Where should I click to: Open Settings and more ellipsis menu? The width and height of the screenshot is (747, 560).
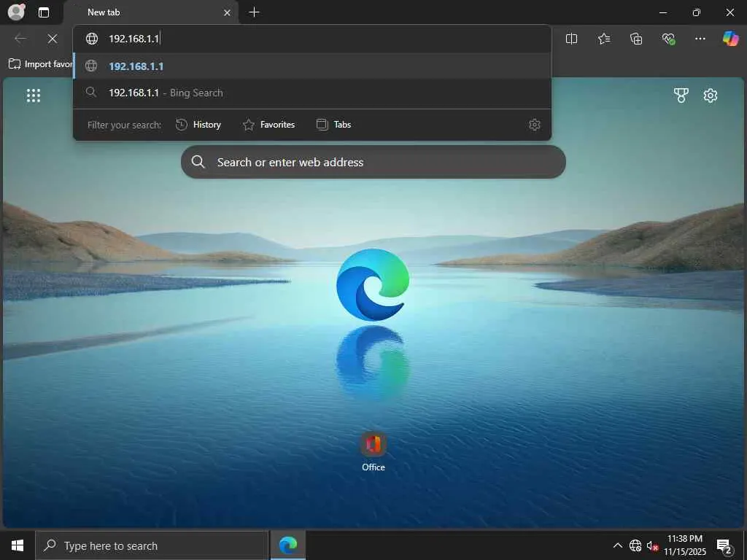pos(700,39)
